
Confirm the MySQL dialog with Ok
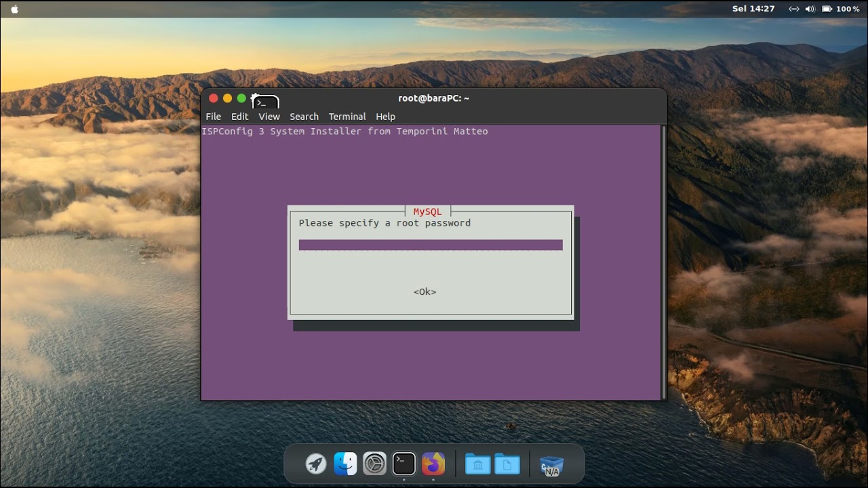coord(425,291)
